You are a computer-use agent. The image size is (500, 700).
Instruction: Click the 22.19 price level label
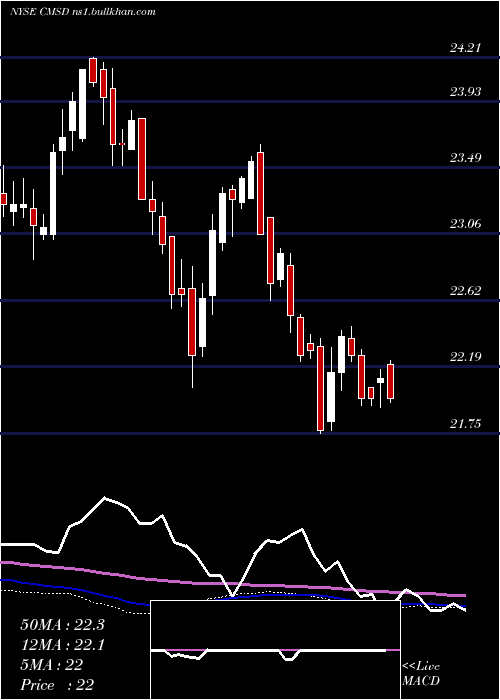pos(465,356)
